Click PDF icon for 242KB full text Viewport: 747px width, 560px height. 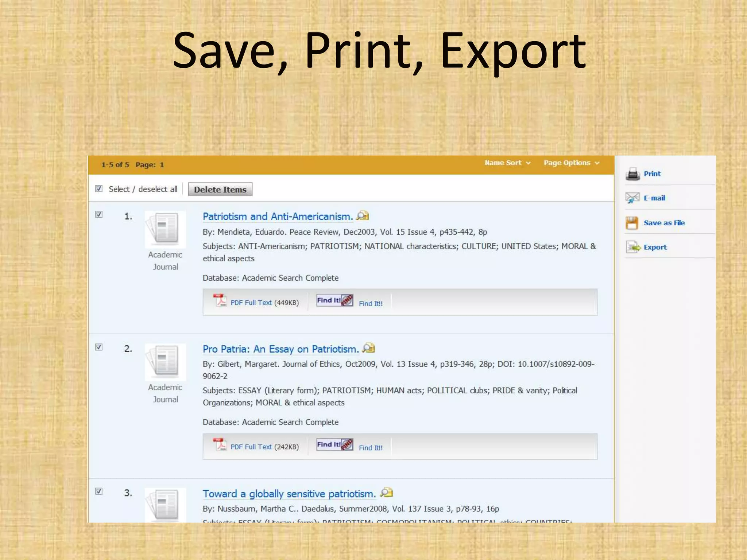pos(220,444)
